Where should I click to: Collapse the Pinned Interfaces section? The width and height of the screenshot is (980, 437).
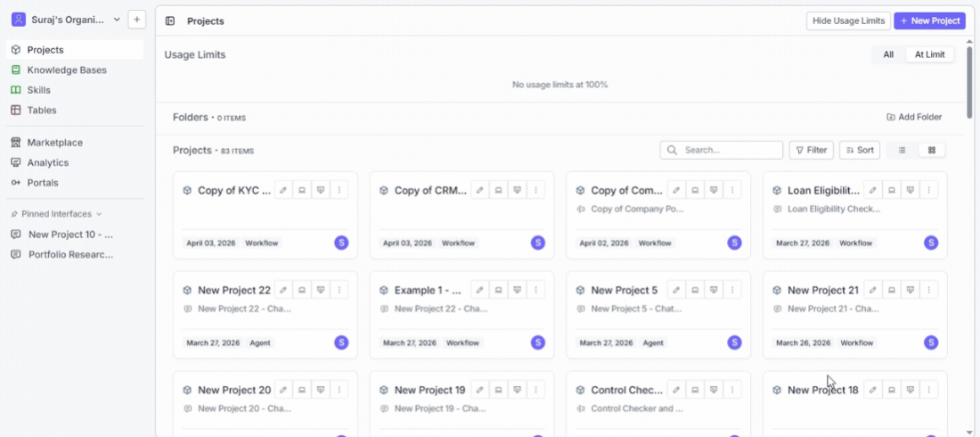tap(57, 214)
